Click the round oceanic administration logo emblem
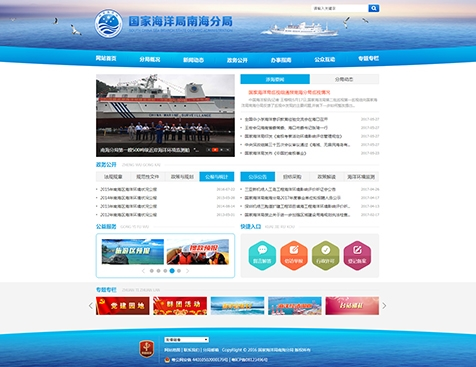 pos(108,23)
